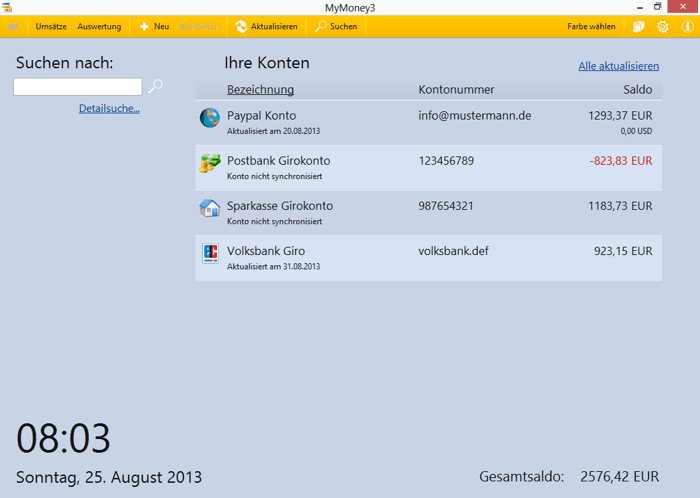
Task: Click the Volksbank Giro logo icon
Action: click(x=210, y=253)
